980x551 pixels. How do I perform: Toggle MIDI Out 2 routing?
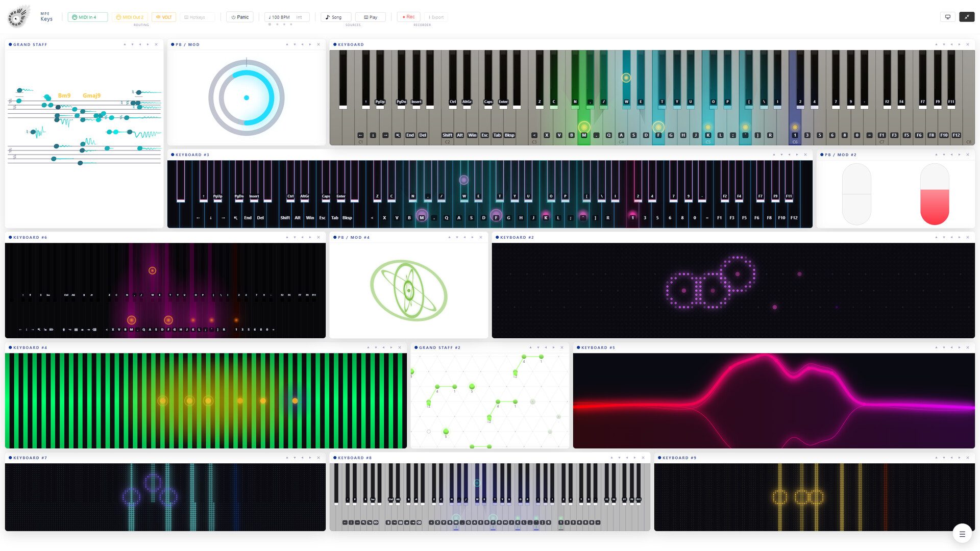pyautogui.click(x=130, y=17)
